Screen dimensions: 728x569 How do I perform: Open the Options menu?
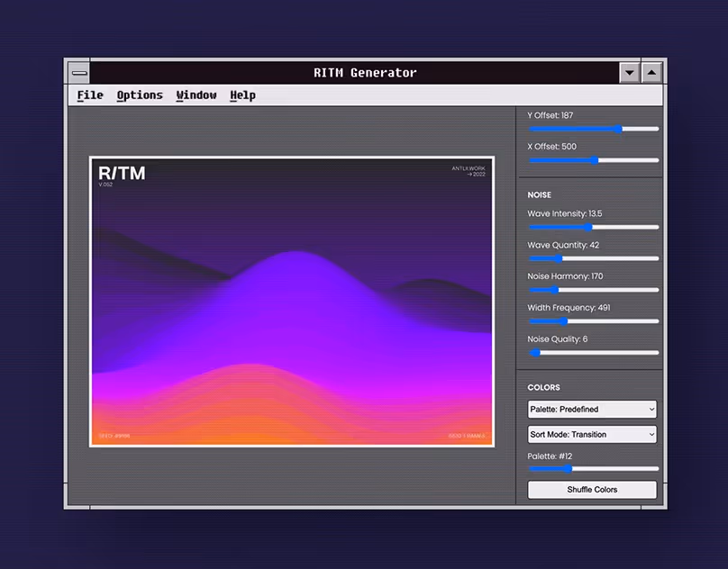(x=140, y=95)
